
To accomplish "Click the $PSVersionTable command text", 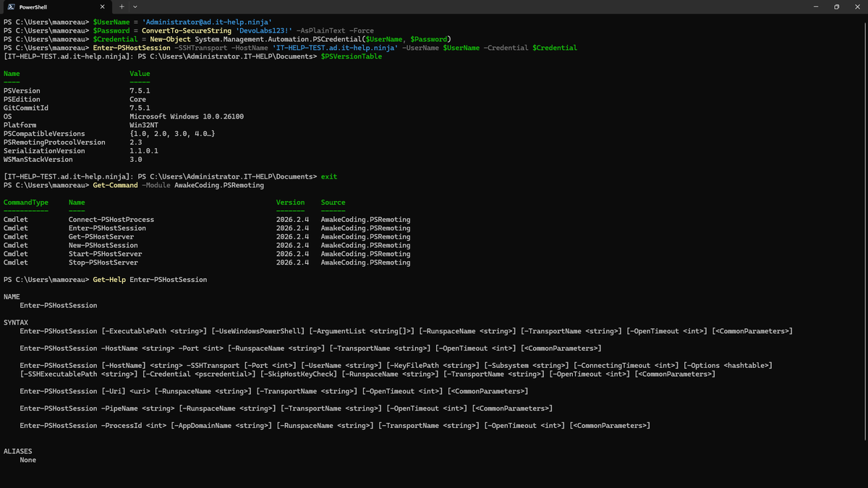I will coord(351,56).
